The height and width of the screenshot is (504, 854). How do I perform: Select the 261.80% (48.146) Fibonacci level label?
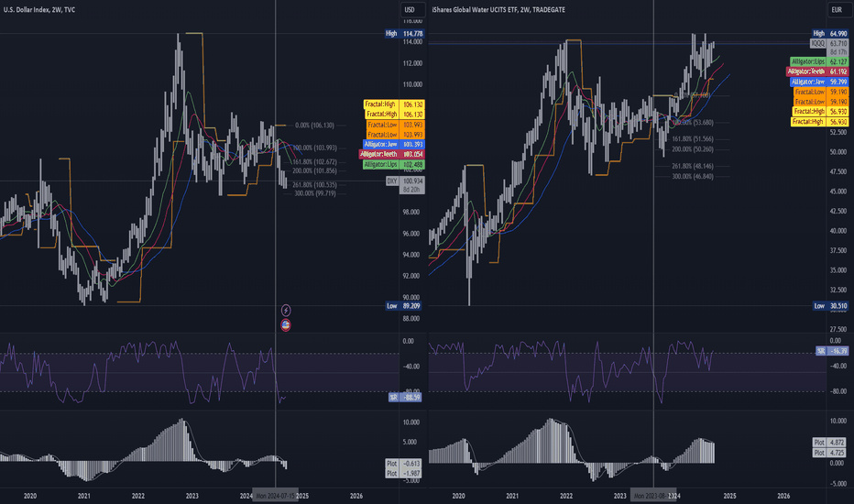point(693,166)
